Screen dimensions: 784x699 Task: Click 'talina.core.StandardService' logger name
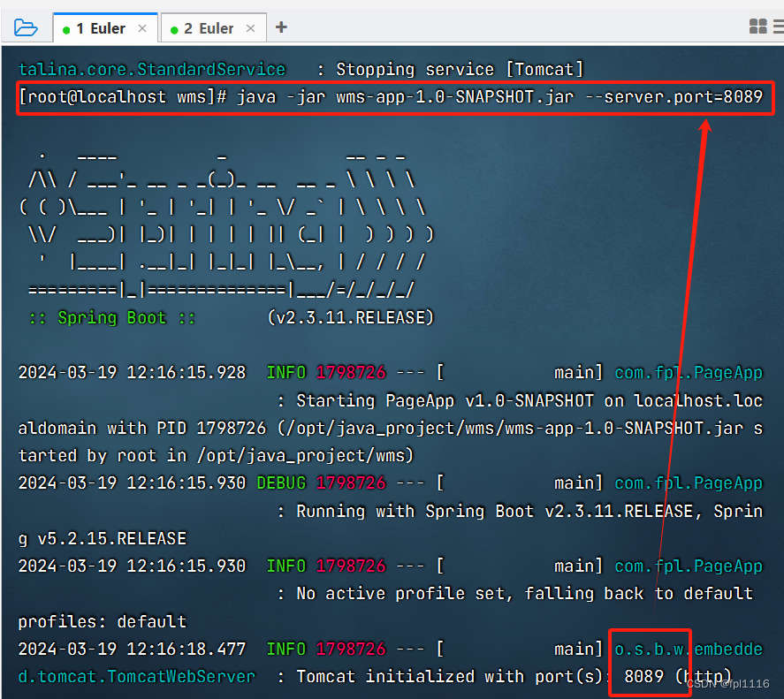151,69
